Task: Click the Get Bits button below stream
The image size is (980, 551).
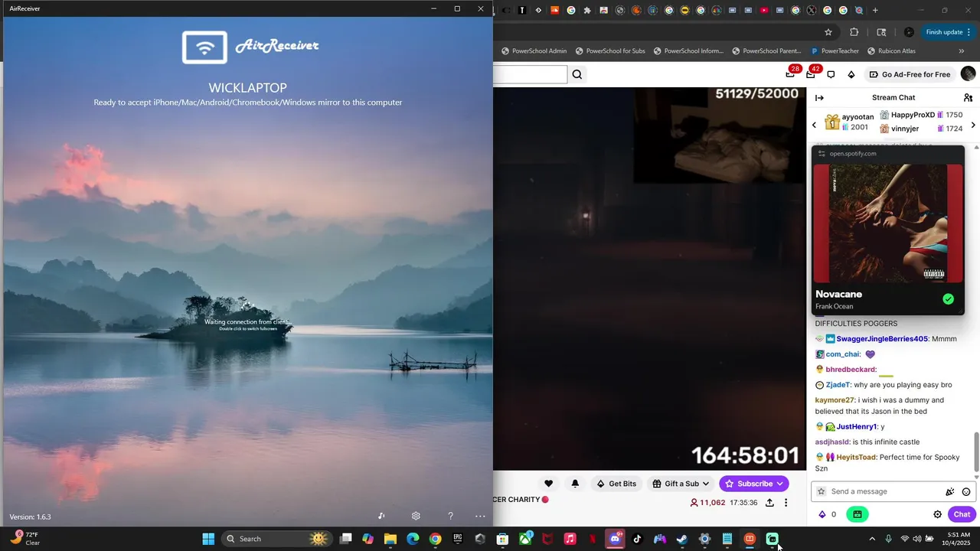Action: click(617, 484)
